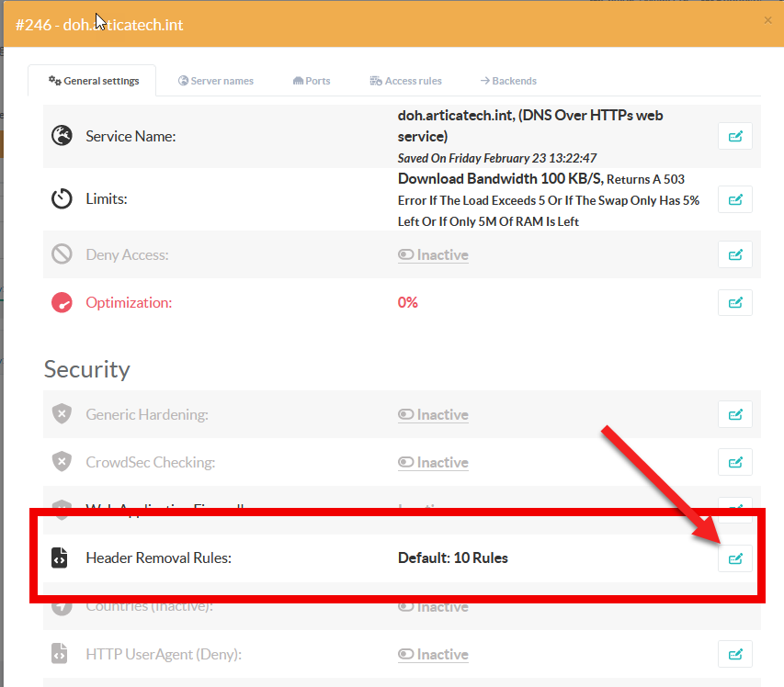Viewport: 784px width, 687px height.
Task: Edit Generic Hardening settings
Action: [734, 414]
